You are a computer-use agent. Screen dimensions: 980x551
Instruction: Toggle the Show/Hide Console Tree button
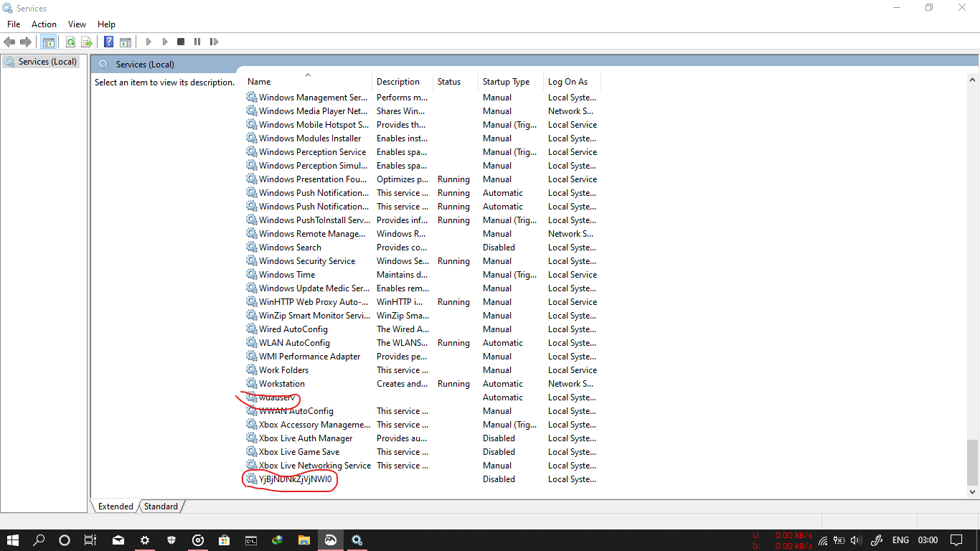pos(48,42)
